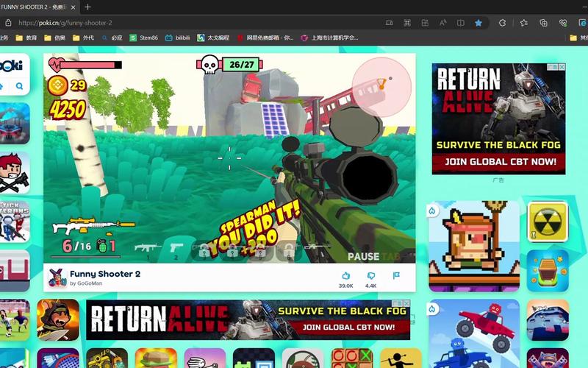
Task: Open the tic-tac-toe game thumbnail
Action: [x=352, y=358]
